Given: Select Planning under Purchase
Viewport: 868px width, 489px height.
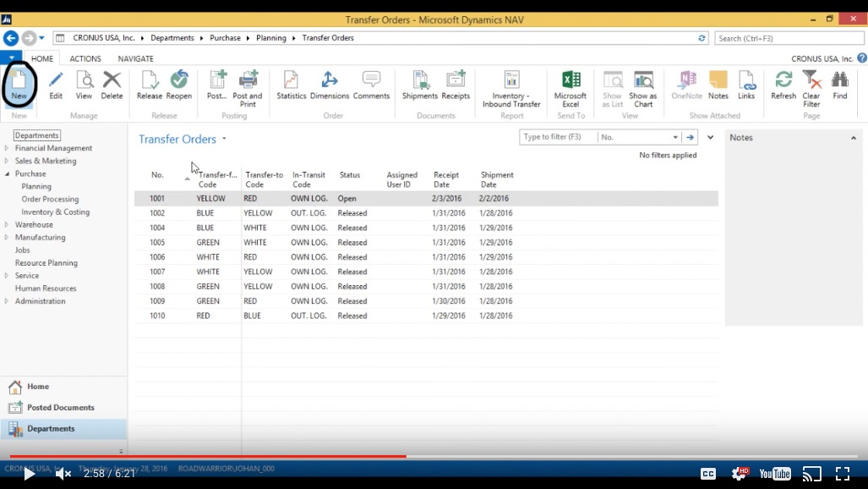Looking at the screenshot, I should pos(36,186).
